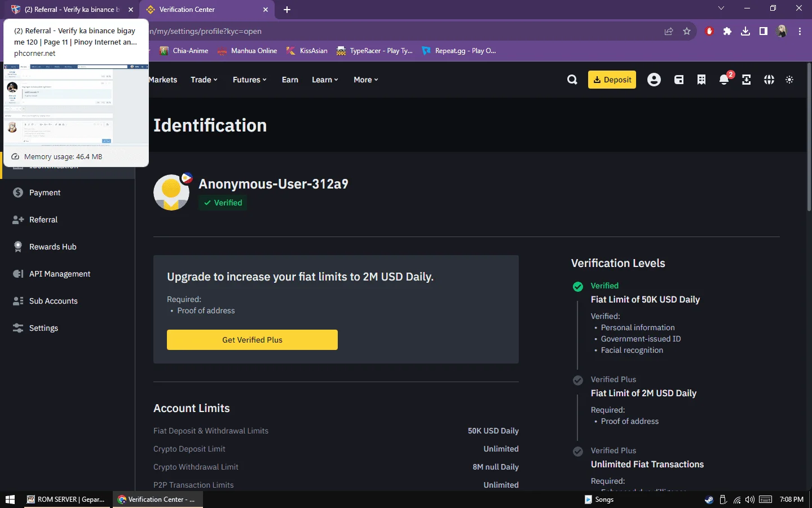The image size is (812, 508).
Task: Expand the More dropdown menu
Action: [366, 80]
